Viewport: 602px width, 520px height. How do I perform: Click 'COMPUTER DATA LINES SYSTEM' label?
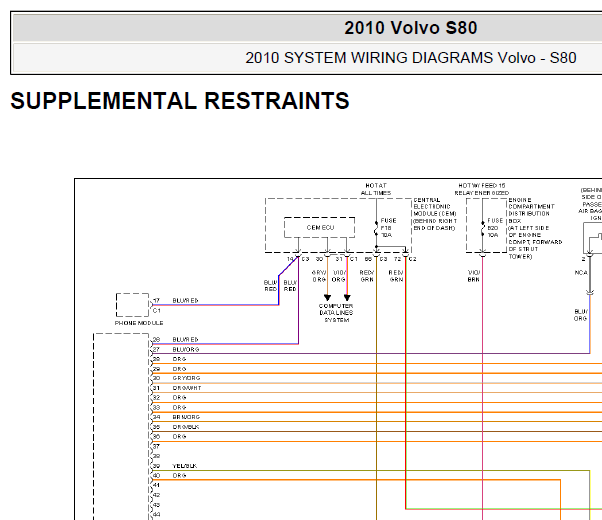[336, 313]
